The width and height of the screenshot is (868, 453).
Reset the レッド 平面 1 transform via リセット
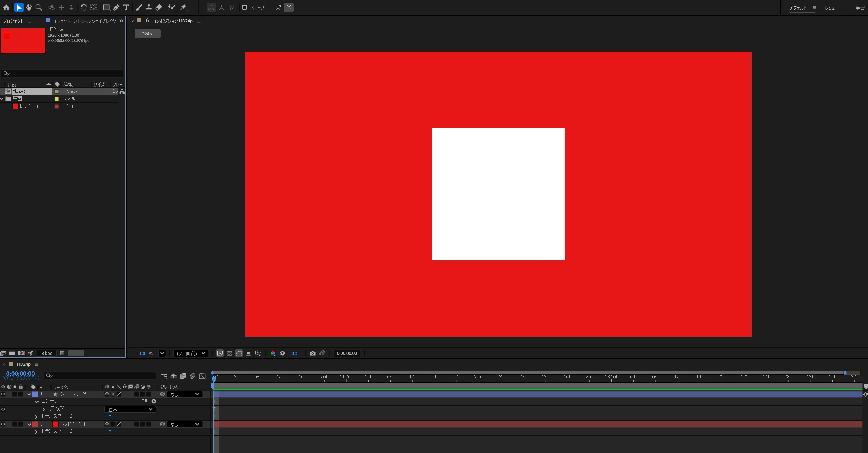[111, 431]
